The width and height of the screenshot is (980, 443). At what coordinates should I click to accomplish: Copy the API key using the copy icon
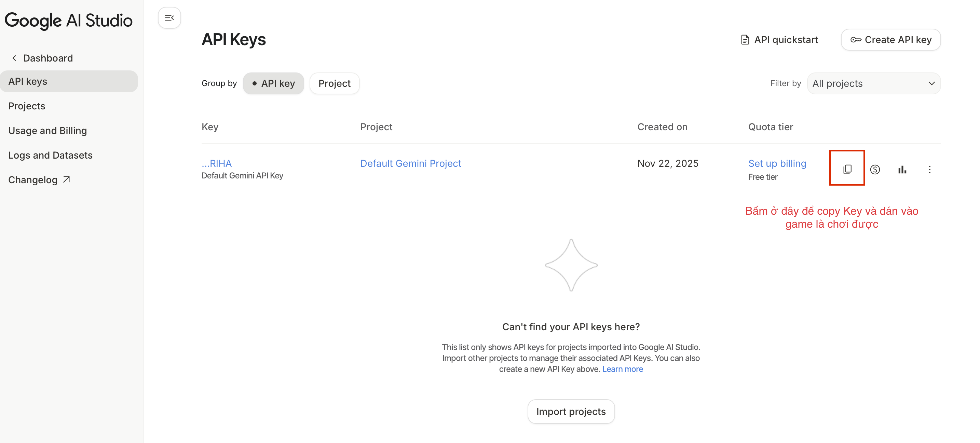[847, 169]
